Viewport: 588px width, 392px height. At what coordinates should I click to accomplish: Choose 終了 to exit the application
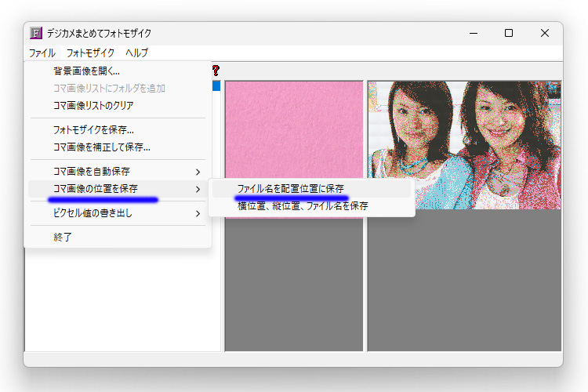[63, 238]
